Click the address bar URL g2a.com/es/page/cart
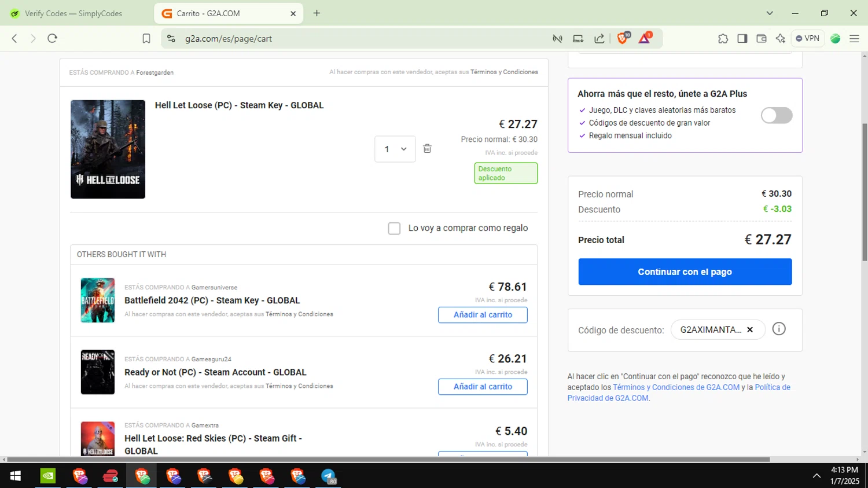Image resolution: width=868 pixels, height=488 pixels. click(x=228, y=39)
